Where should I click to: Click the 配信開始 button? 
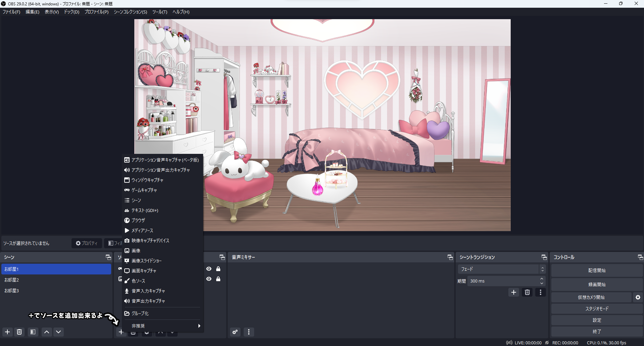(597, 270)
